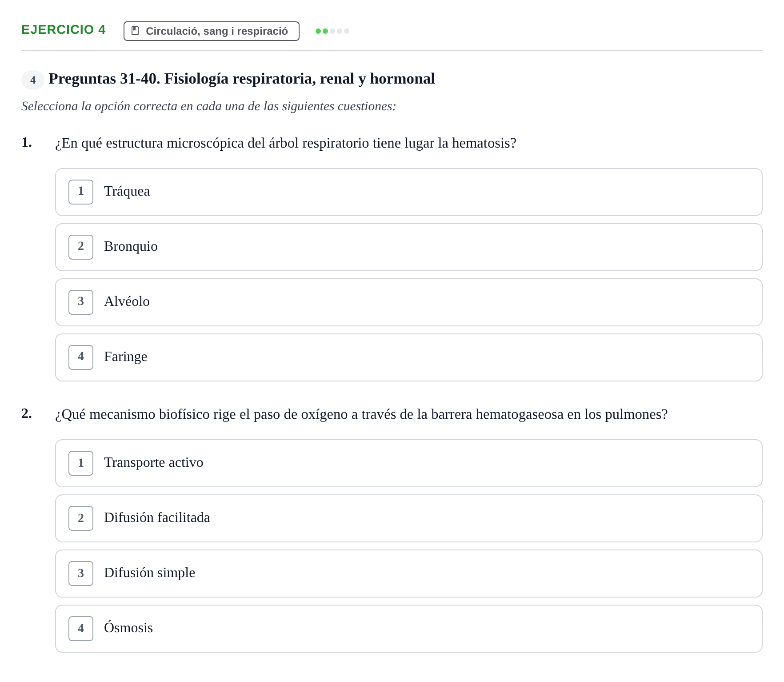Select answer 'Tráquea' for question 1
The image size is (784, 682).
coord(409,192)
